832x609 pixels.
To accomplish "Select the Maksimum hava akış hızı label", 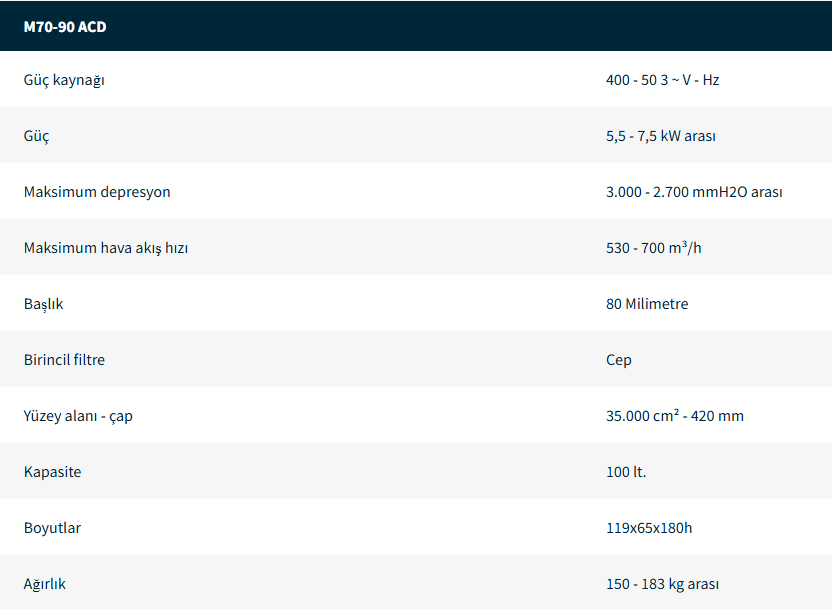I will tap(106, 248).
